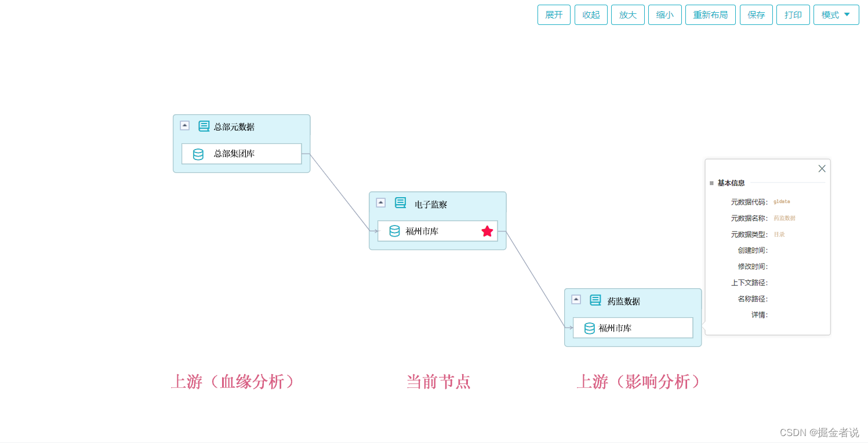Click the 保存 save button
Screen dimensions: 868x443
pyautogui.click(x=756, y=14)
